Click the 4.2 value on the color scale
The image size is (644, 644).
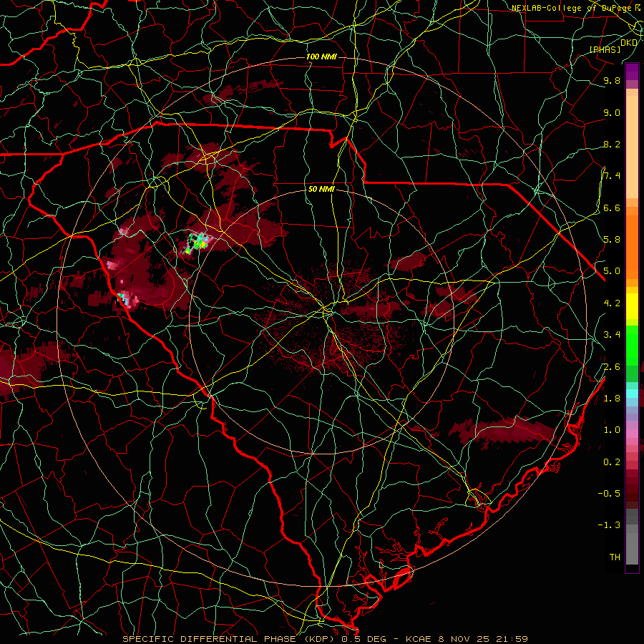point(612,303)
